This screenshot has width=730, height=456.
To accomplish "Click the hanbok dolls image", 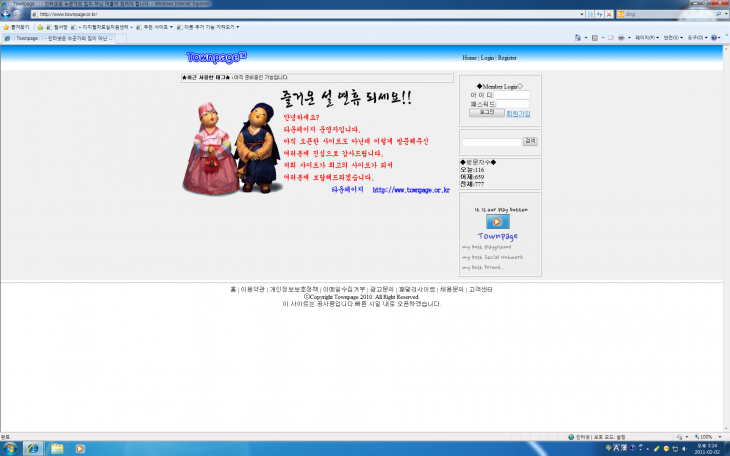I will tap(231, 148).
